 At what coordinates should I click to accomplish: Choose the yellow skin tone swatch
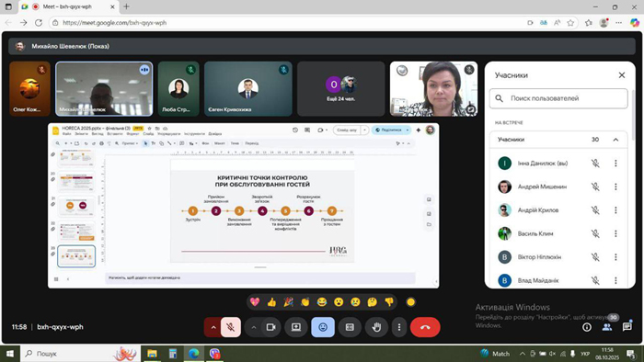pyautogui.click(x=410, y=302)
